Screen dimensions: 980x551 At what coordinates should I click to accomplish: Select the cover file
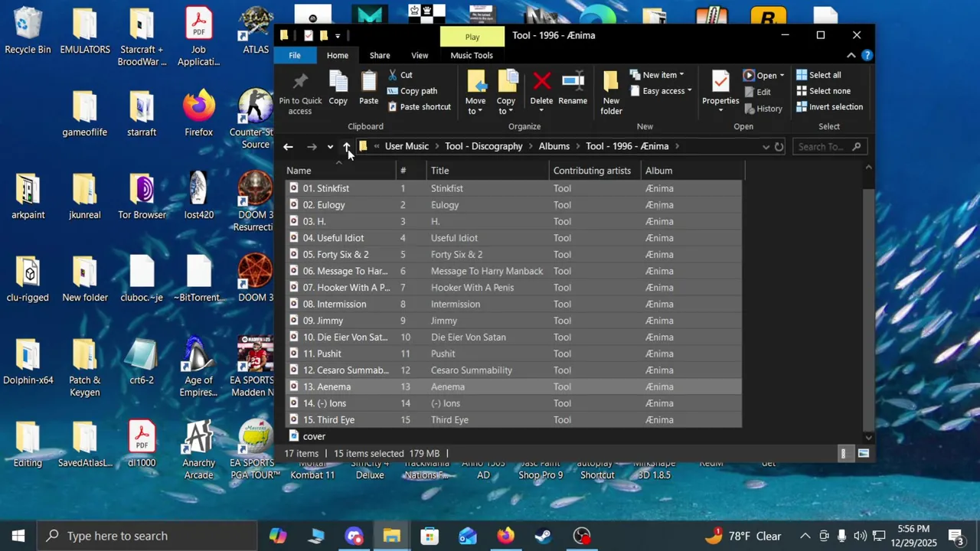[x=513, y=436]
